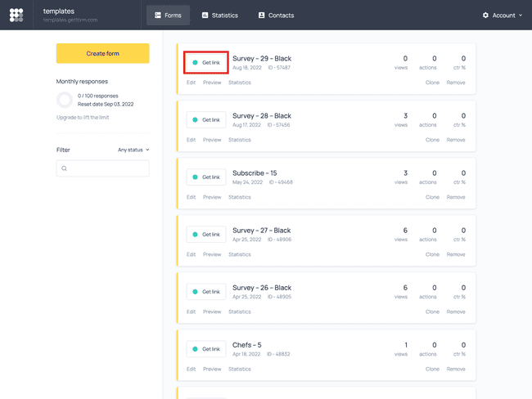Click green status dot for Chefs - 5
Screen dimensions: 532x399
coord(195,349)
